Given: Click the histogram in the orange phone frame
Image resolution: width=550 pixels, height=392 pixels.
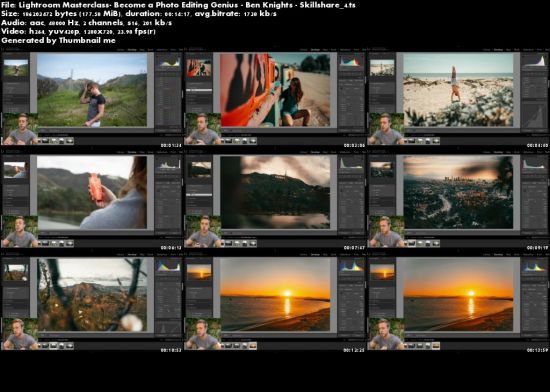Looking at the screenshot, I should tap(169, 164).
